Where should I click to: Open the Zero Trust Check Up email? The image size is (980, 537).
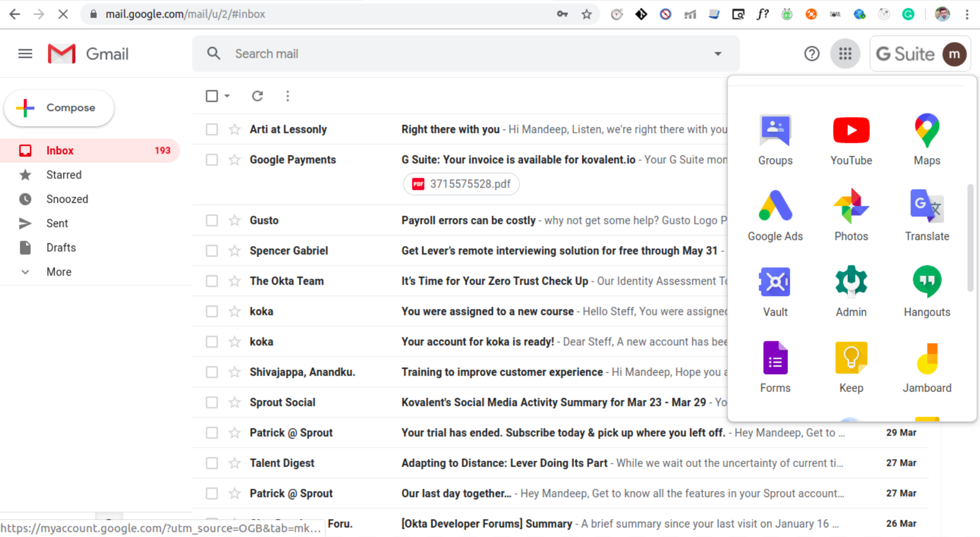point(495,281)
